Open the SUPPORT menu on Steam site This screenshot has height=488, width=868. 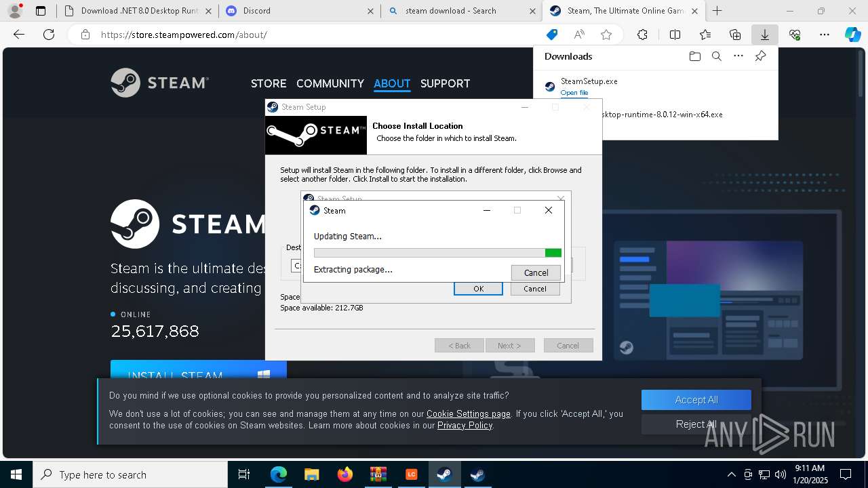445,83
